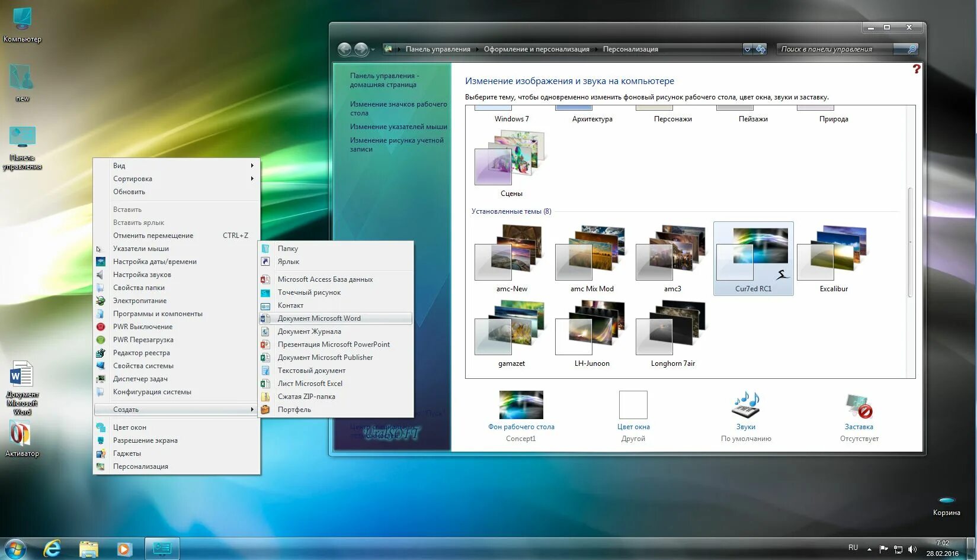The width and height of the screenshot is (977, 560).
Task: Create a Портфель briefcase
Action: (x=336, y=410)
